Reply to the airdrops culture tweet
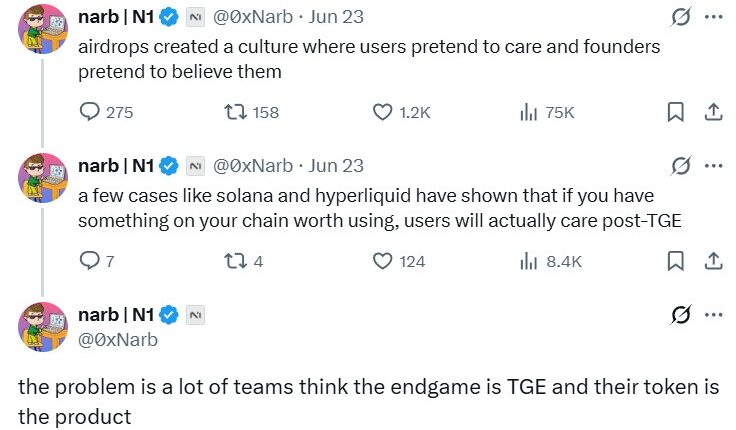 89,113
